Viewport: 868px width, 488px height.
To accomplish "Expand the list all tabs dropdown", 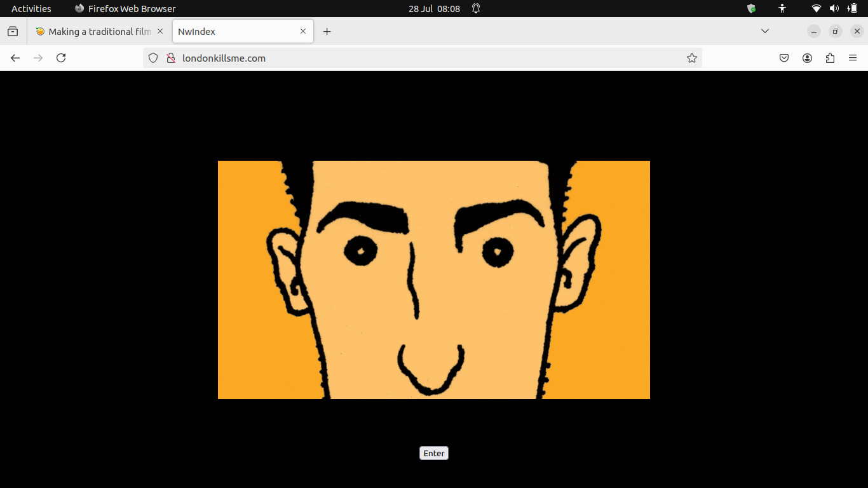I will tap(765, 31).
